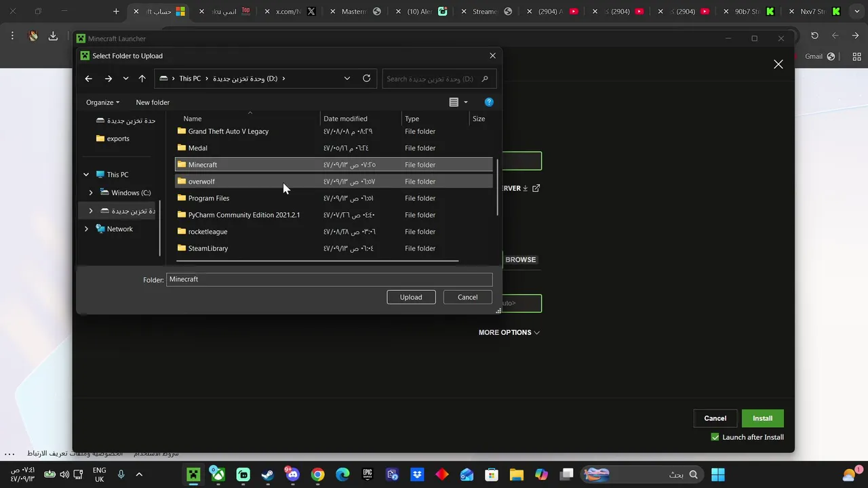Click the Install button in Minecraft Launcher
868x488 pixels.
(762, 418)
